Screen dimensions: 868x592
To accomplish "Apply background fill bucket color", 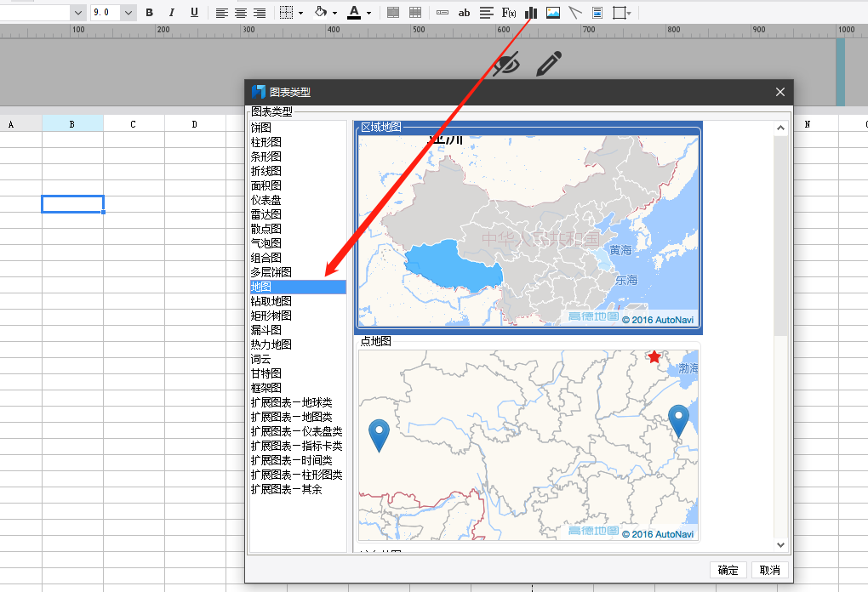I will [321, 12].
